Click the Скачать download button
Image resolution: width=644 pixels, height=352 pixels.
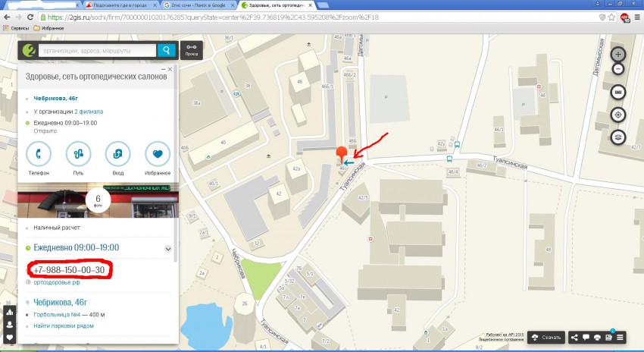point(546,338)
